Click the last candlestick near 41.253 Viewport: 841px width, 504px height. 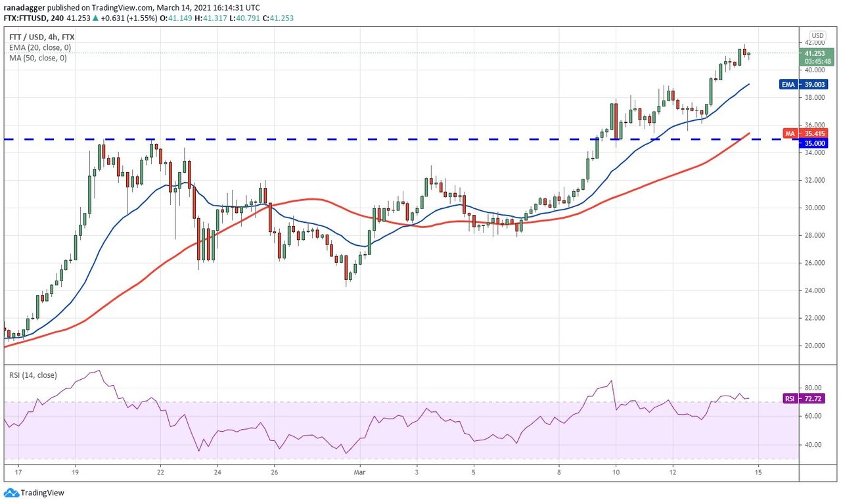tap(749, 55)
